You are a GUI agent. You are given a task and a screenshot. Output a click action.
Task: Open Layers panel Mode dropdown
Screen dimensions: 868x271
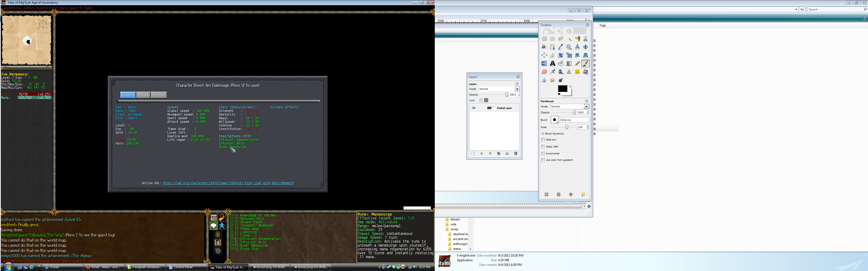(x=517, y=89)
